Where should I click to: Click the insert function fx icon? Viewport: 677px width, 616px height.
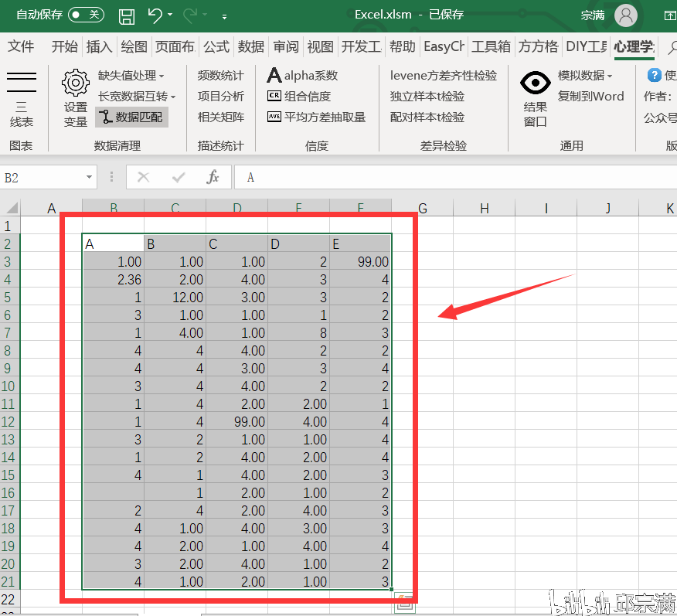[213, 177]
